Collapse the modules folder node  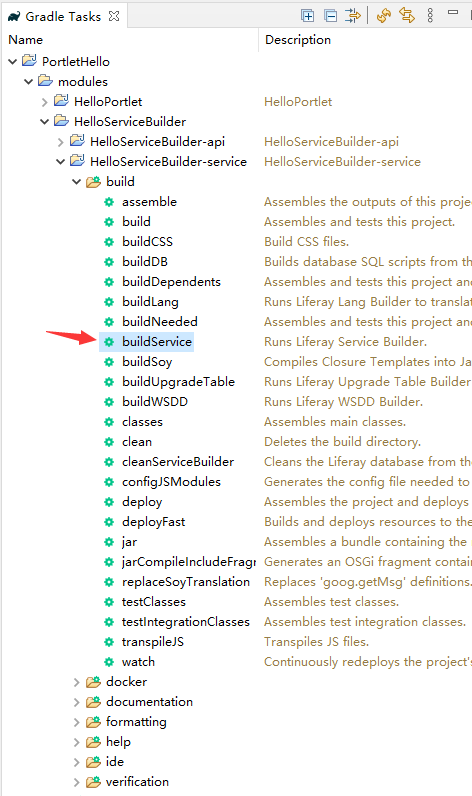[x=28, y=82]
